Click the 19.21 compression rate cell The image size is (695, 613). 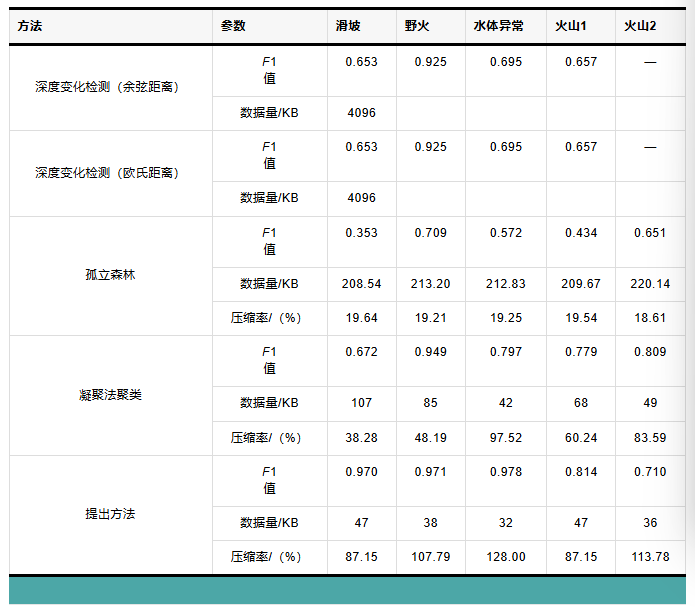(x=430, y=317)
